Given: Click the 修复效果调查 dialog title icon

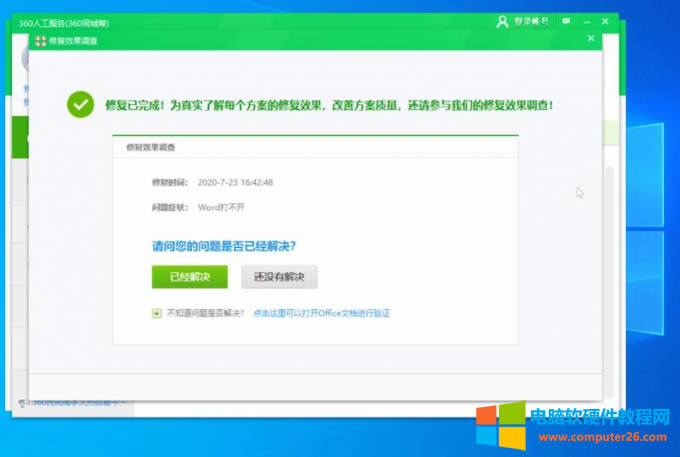Looking at the screenshot, I should pyautogui.click(x=40, y=40).
